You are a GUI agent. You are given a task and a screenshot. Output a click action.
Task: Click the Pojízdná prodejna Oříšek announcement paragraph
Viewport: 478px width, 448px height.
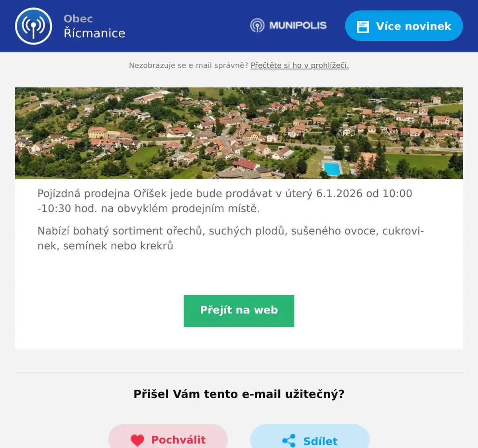pyautogui.click(x=225, y=201)
